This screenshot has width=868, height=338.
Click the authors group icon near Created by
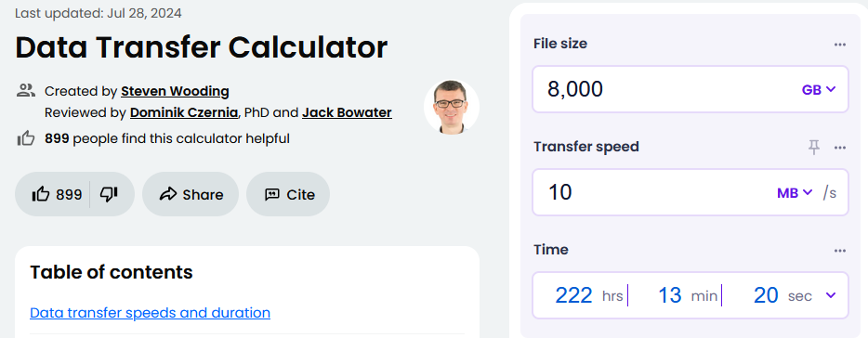point(26,91)
